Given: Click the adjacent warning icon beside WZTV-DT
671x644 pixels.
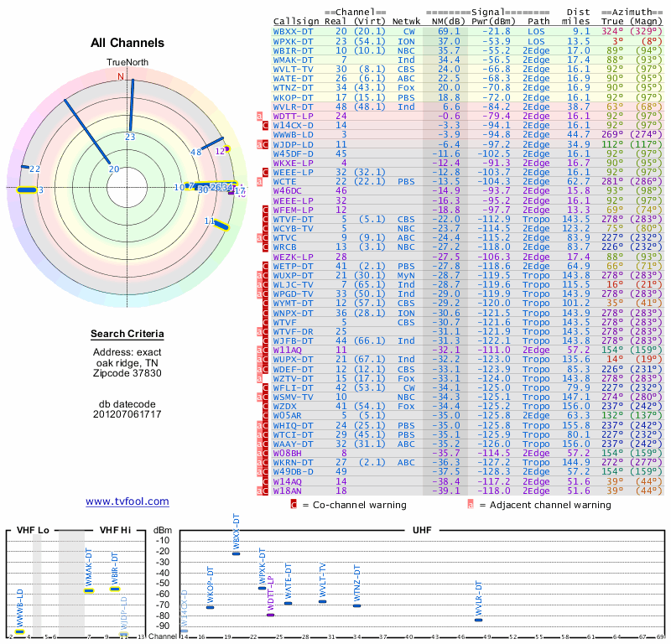Looking at the screenshot, I should tap(259, 378).
